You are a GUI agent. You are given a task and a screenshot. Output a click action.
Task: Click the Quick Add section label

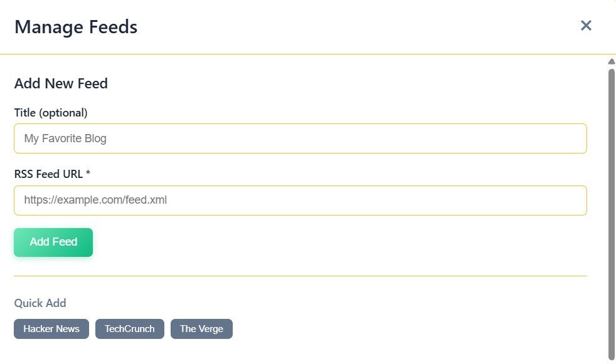(40, 303)
